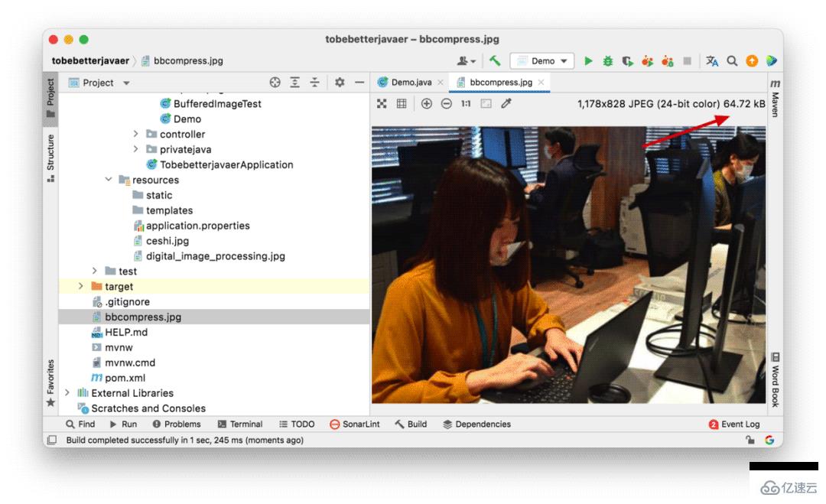Screen dimensions: 826x504
Task: Click the gray Stop button
Action: point(687,61)
